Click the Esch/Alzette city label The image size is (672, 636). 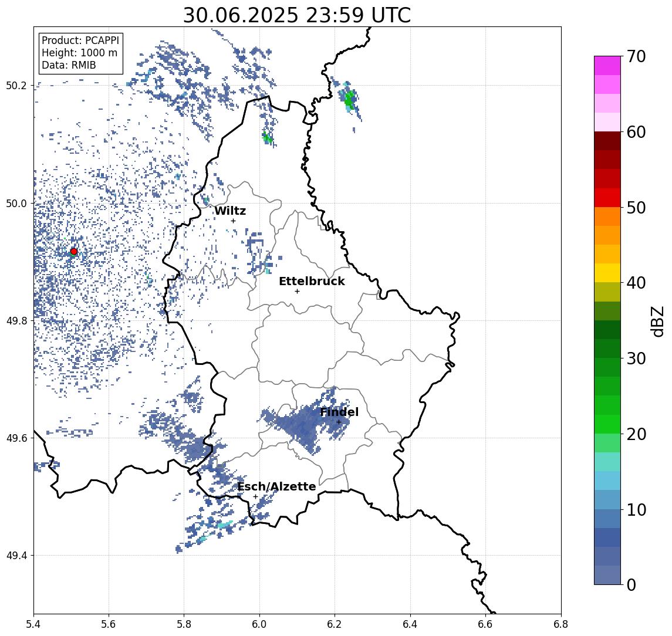pos(276,486)
